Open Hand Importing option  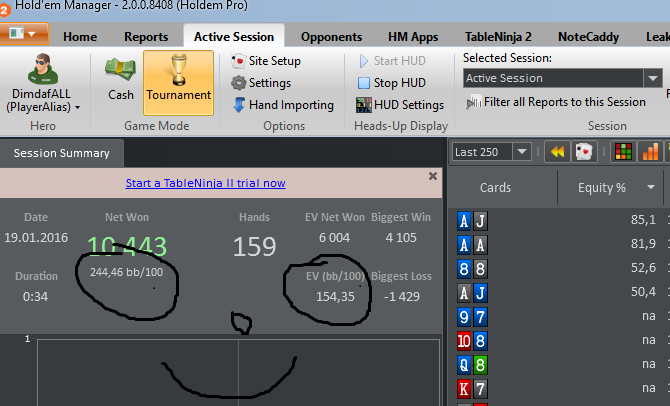(x=283, y=105)
